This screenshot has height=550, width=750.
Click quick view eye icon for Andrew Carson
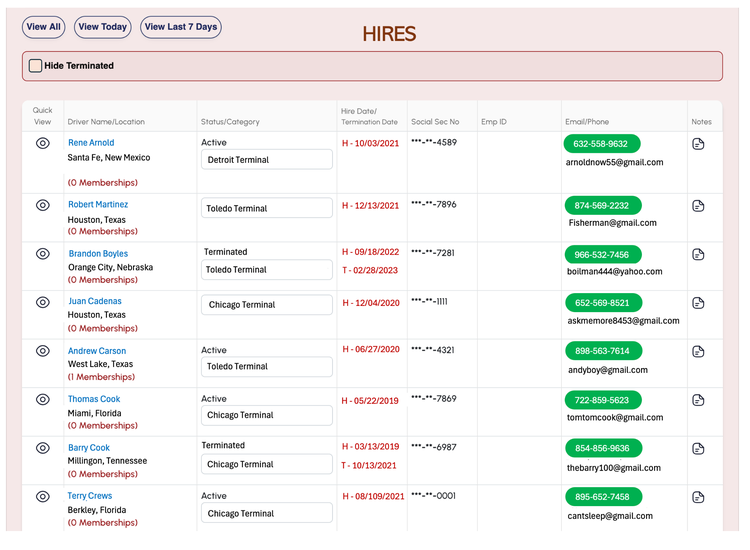[43, 351]
